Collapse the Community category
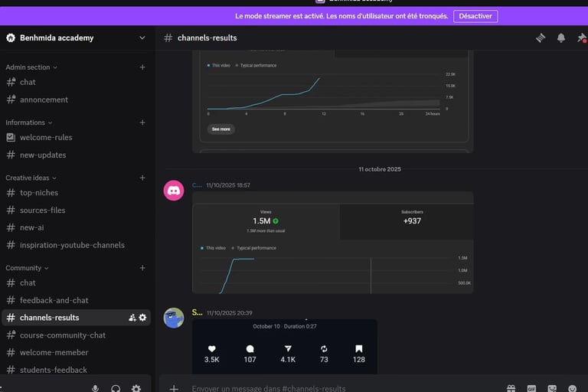Image resolution: width=588 pixels, height=392 pixels. tap(27, 268)
